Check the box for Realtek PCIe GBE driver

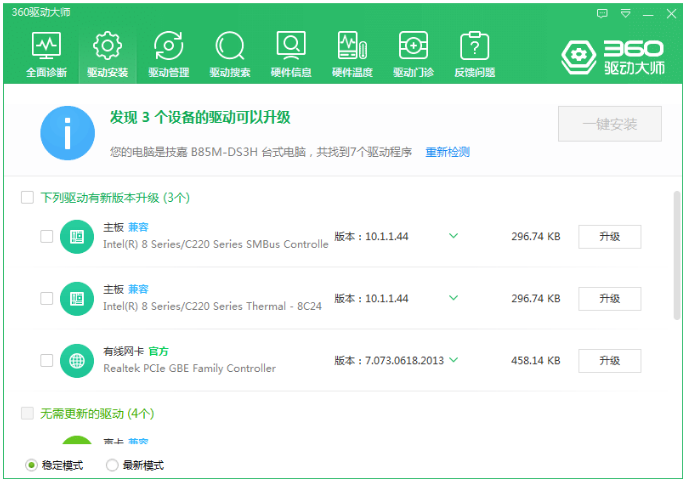coord(47,360)
